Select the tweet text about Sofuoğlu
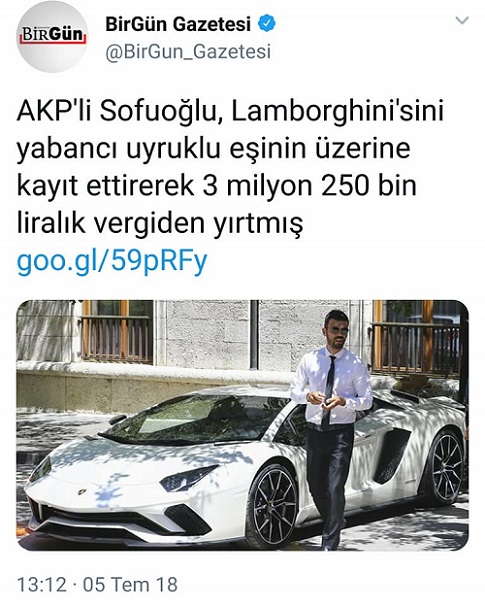Screen dimensions: 485x606 tap(230, 167)
